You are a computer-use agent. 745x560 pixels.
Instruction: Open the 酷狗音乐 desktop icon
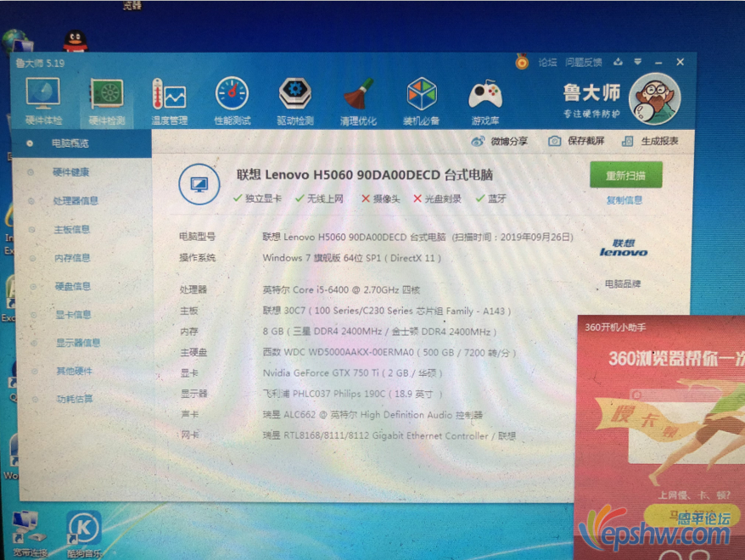[84, 533]
